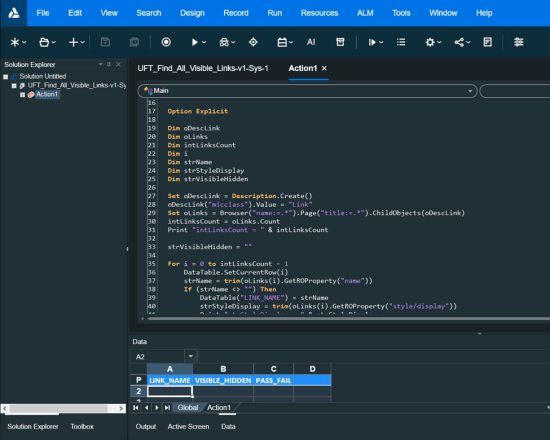Go to first sheet navigation button
The height and width of the screenshot is (440, 550).
coord(135,407)
